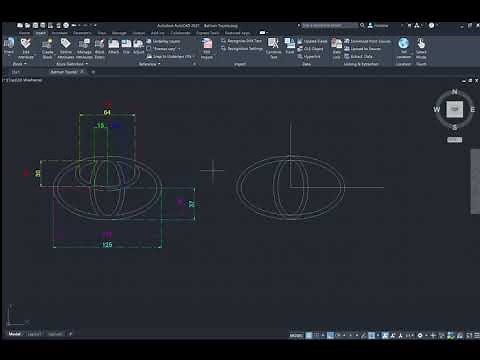The height and width of the screenshot is (360, 480).
Task: Click the search magnifier icon in title bar
Action: coord(362,25)
